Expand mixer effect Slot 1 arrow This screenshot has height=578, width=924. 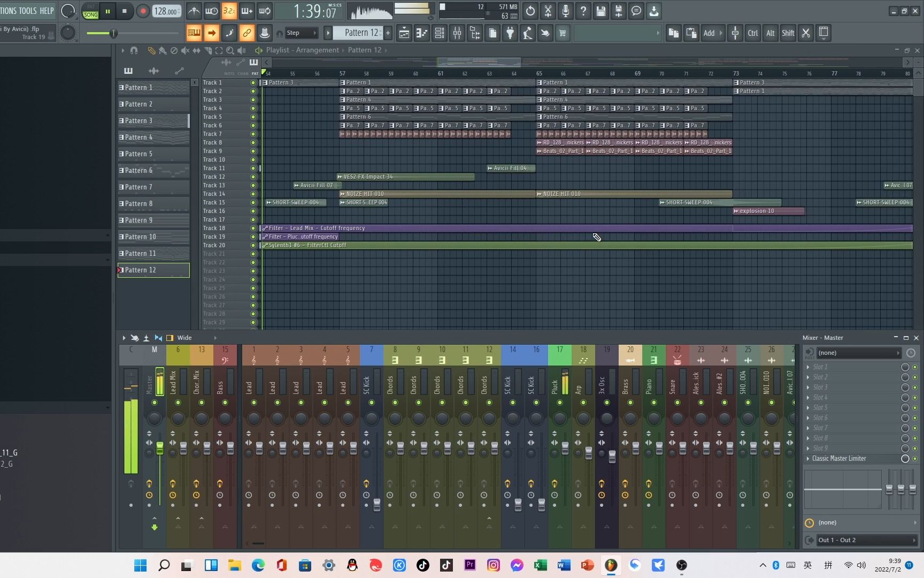(x=808, y=367)
